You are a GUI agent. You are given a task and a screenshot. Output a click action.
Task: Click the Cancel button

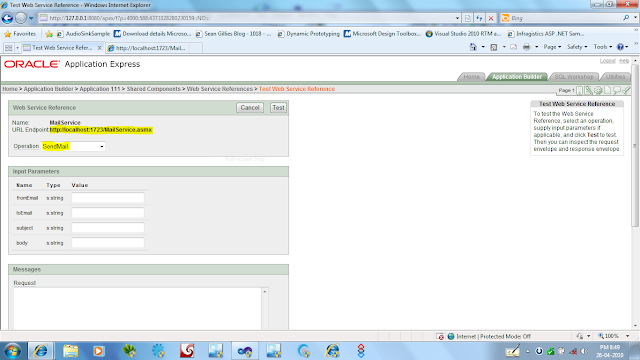[x=250, y=108]
